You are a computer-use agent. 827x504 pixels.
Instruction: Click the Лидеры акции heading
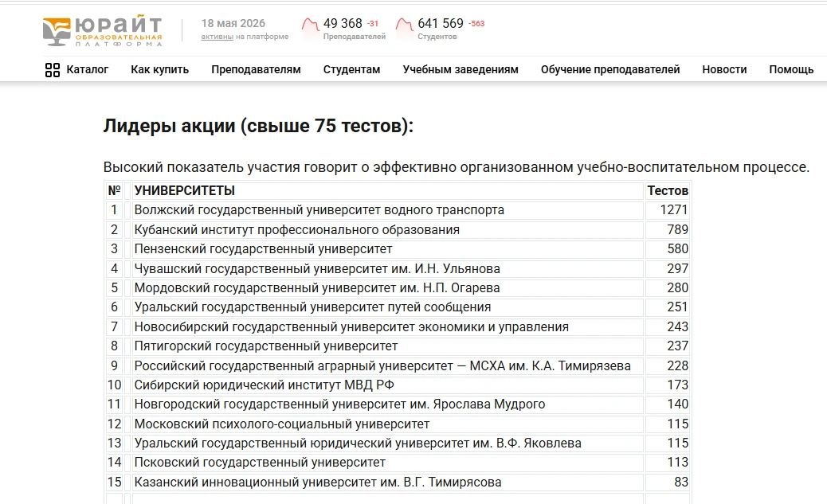coord(258,126)
